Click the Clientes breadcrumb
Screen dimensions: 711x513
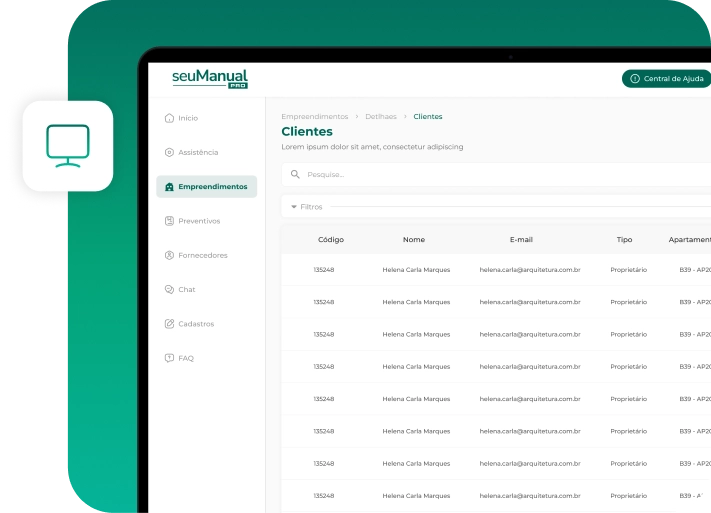click(x=428, y=117)
